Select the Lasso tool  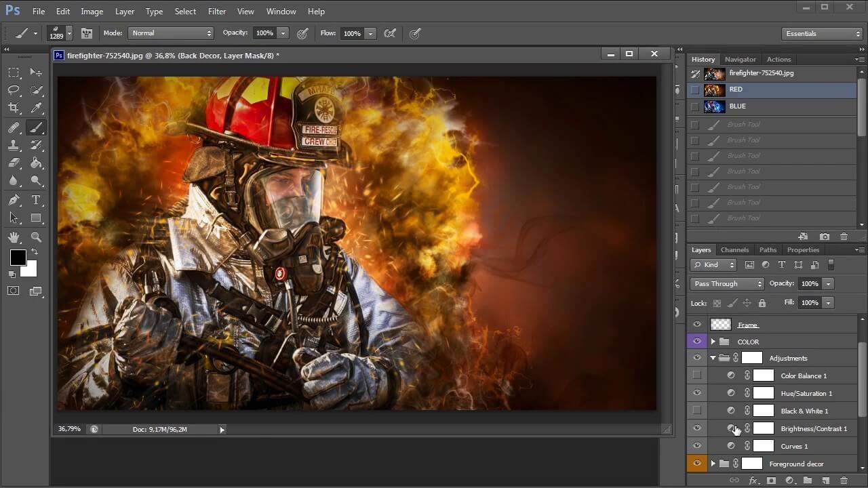(14, 90)
